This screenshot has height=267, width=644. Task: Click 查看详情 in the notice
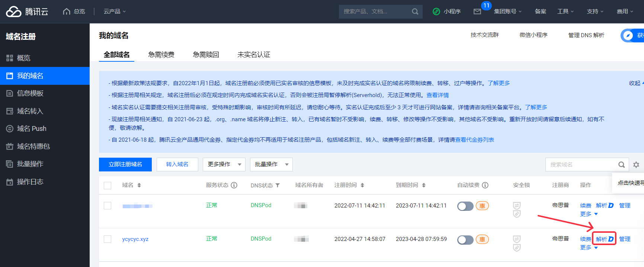[x=438, y=95]
